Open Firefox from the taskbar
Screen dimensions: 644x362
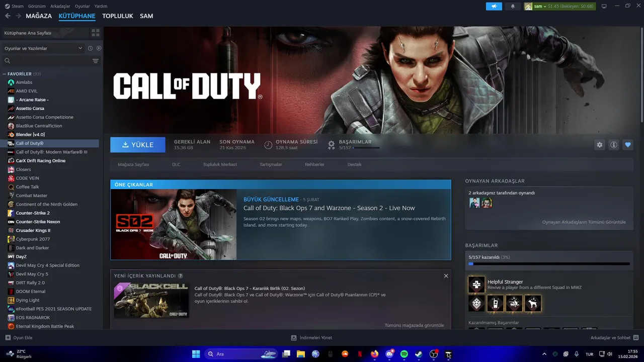point(374,354)
